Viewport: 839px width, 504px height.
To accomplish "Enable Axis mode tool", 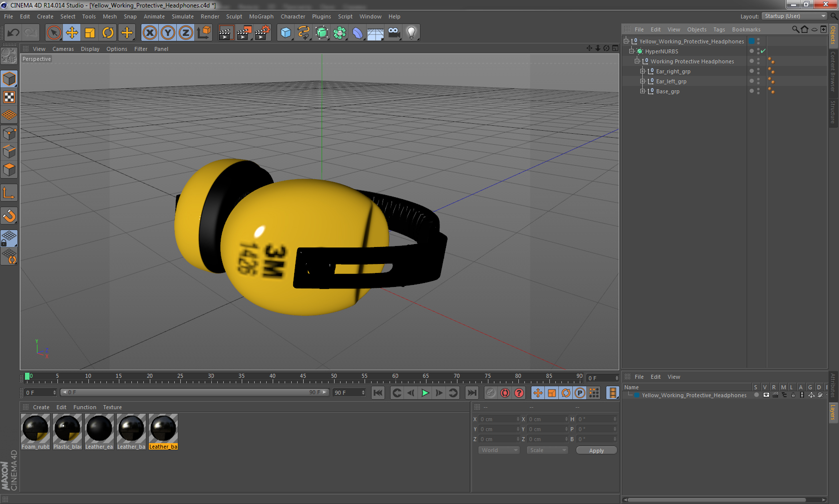I will point(9,193).
